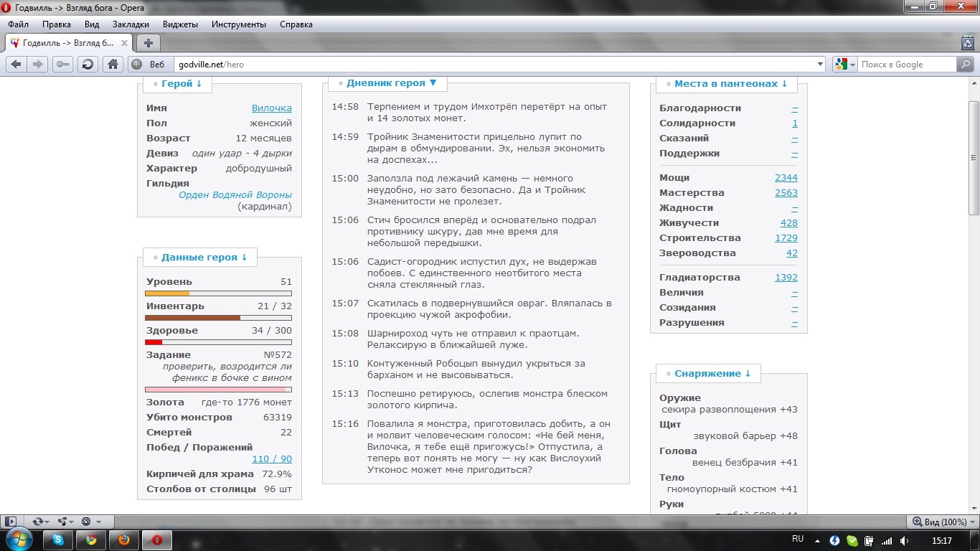Viewport: 980px width, 551px height.
Task: Open the Файл menu
Action: coord(18,24)
